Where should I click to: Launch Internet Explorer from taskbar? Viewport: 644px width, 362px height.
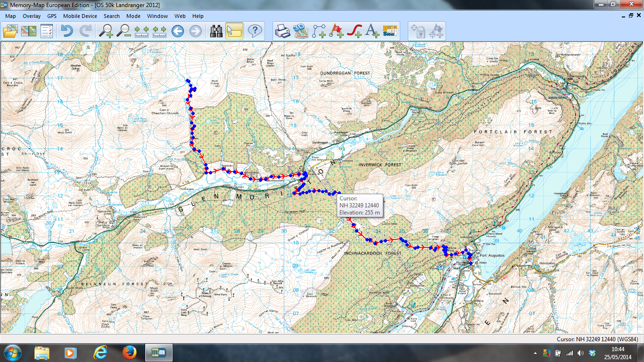(x=100, y=353)
